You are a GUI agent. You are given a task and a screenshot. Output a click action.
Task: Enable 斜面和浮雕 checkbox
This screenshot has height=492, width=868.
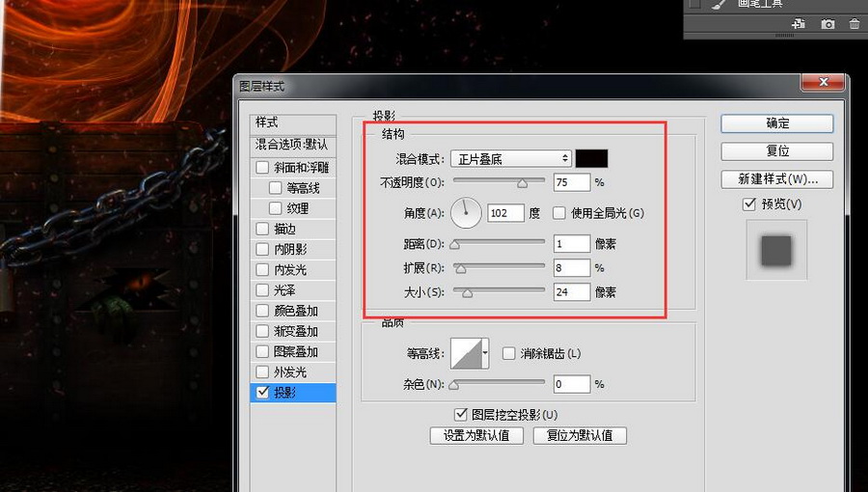(x=262, y=167)
